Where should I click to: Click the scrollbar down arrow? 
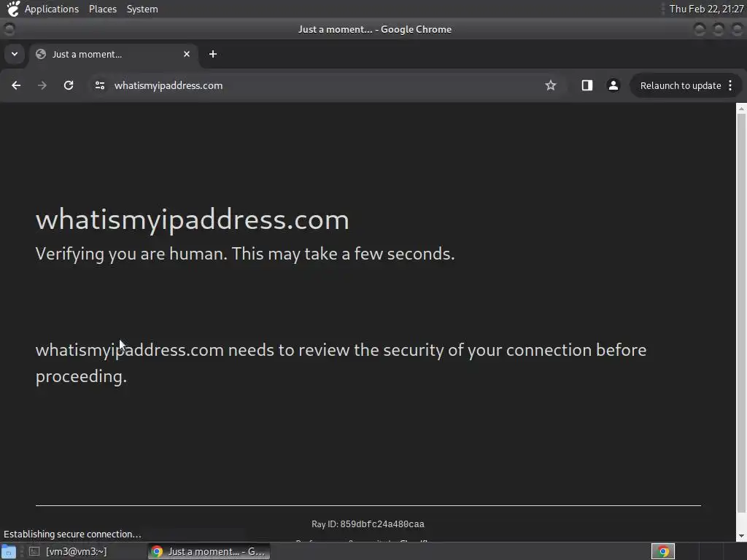[x=741, y=536]
